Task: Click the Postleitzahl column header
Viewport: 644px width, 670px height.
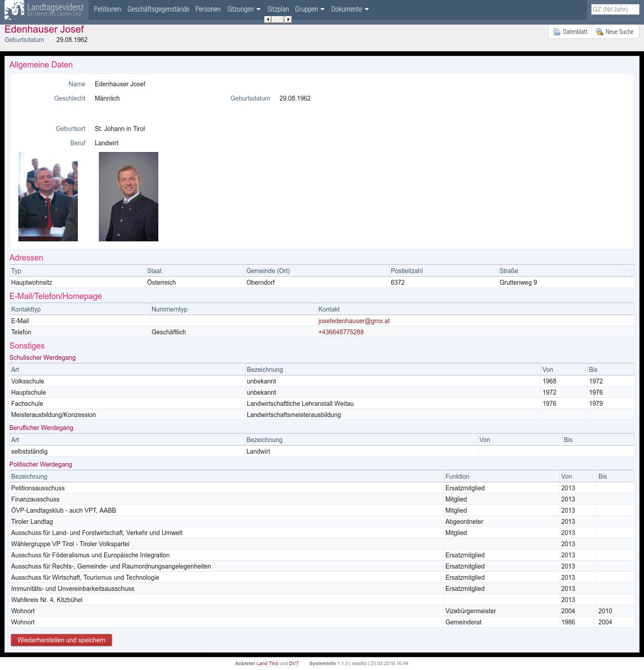Action: pos(443,271)
